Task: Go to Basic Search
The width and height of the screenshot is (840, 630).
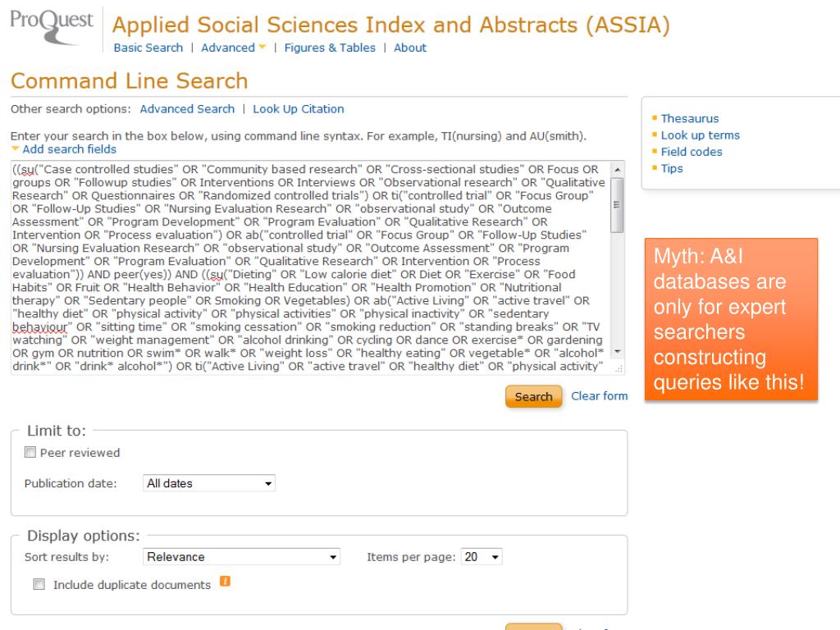Action: tap(148, 48)
